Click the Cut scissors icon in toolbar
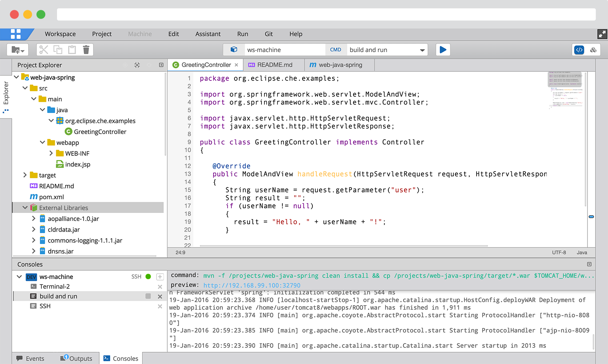 click(x=44, y=50)
